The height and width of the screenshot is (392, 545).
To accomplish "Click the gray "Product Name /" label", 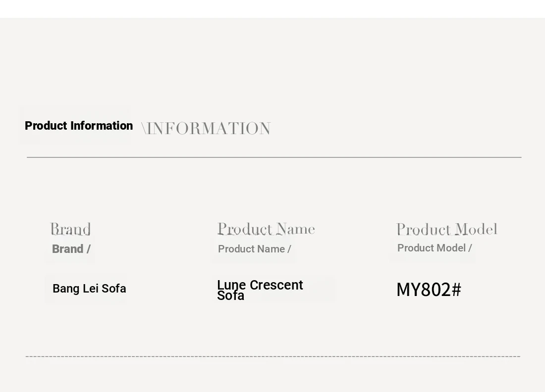I will click(x=255, y=249).
